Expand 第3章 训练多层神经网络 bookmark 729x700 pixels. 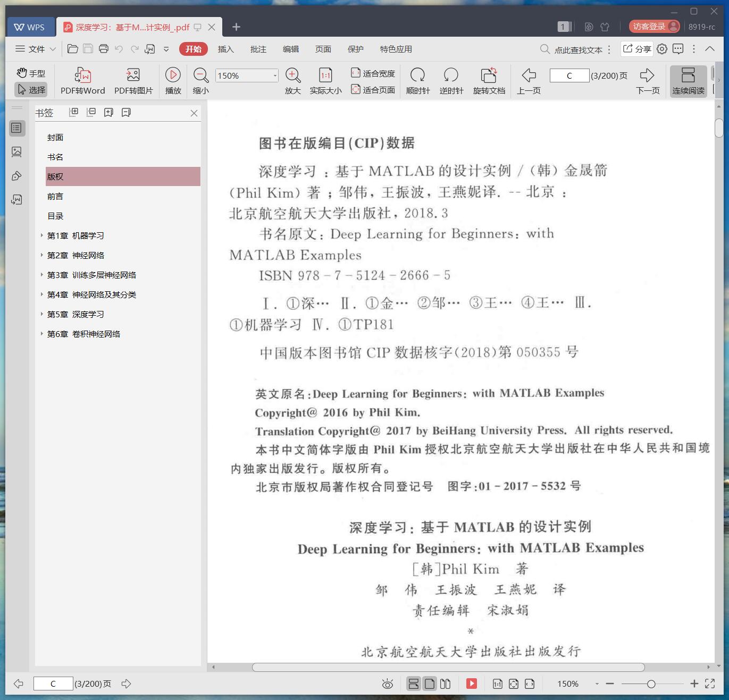point(42,275)
